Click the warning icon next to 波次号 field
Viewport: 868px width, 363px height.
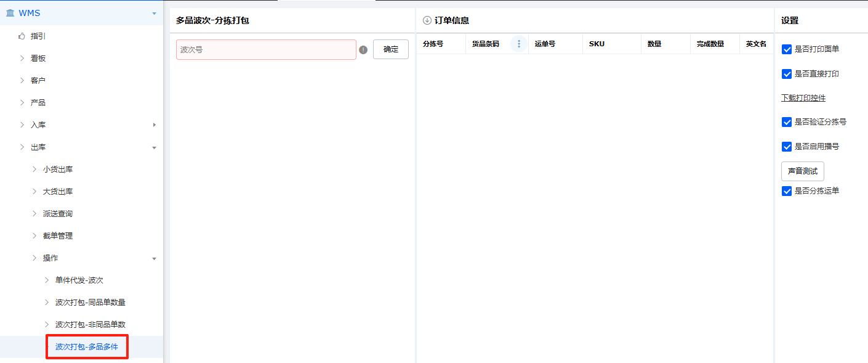tap(363, 50)
